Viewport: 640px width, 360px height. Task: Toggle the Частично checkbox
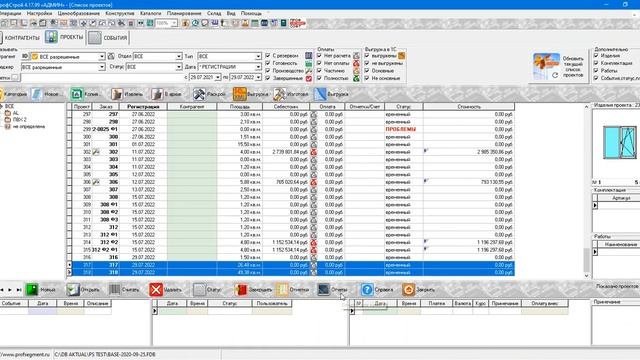(x=319, y=71)
